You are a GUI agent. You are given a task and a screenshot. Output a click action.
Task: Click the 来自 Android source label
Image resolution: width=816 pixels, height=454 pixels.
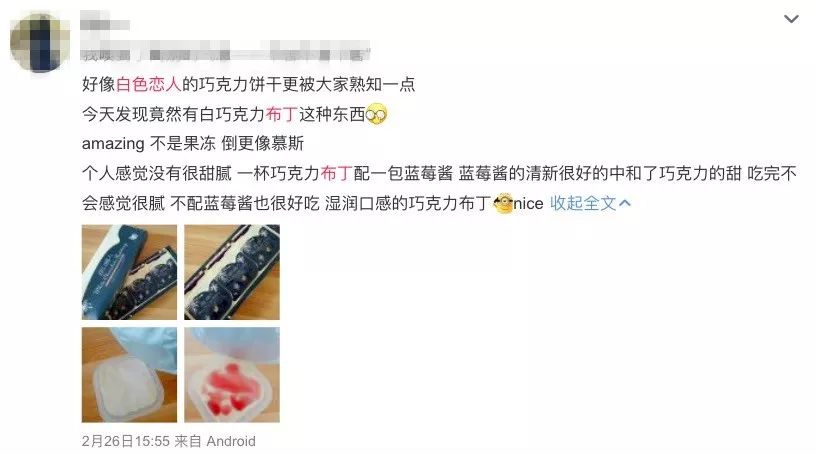pyautogui.click(x=215, y=441)
